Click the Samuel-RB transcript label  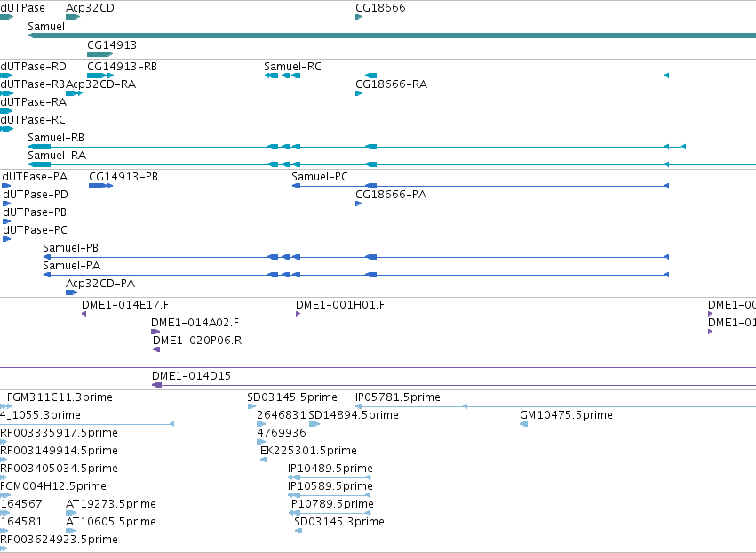pos(56,138)
